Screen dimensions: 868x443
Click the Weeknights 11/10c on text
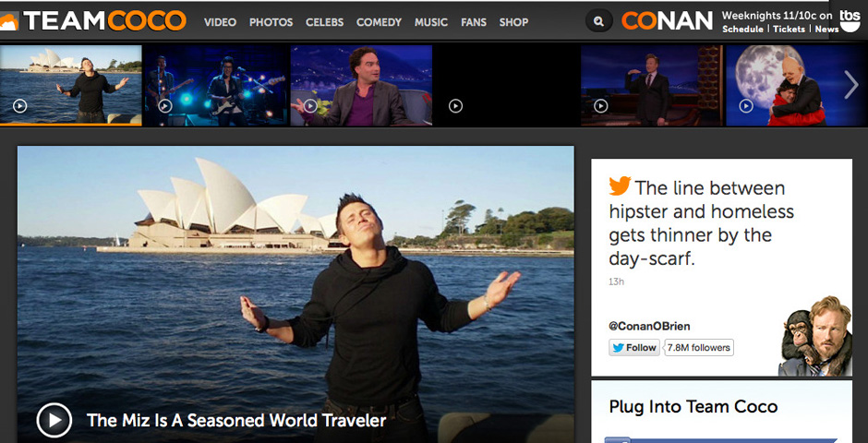pyautogui.click(x=777, y=16)
